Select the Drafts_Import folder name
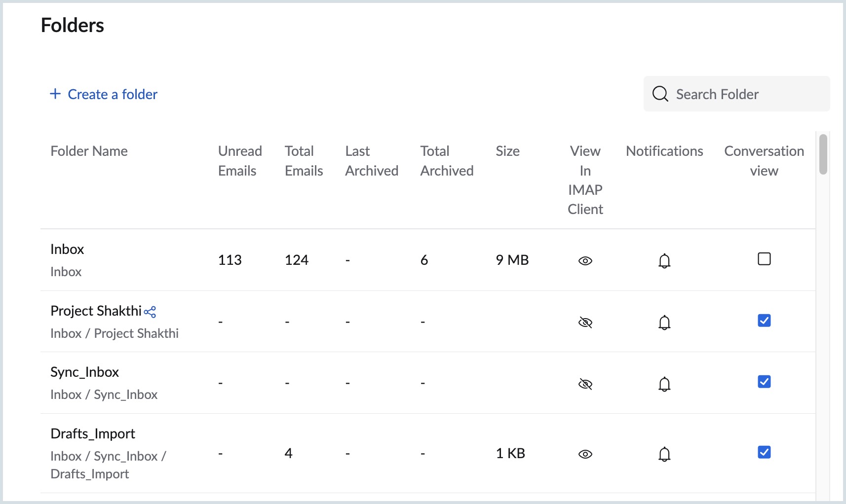The width and height of the screenshot is (846, 504). [93, 433]
